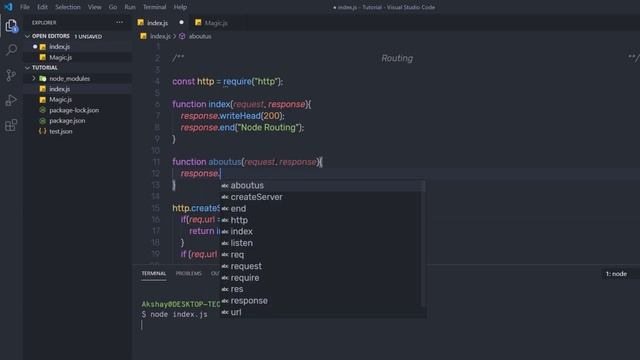Screen dimensions: 640x360
Task: Open index.js in Tutorial folder
Action: 60,89
